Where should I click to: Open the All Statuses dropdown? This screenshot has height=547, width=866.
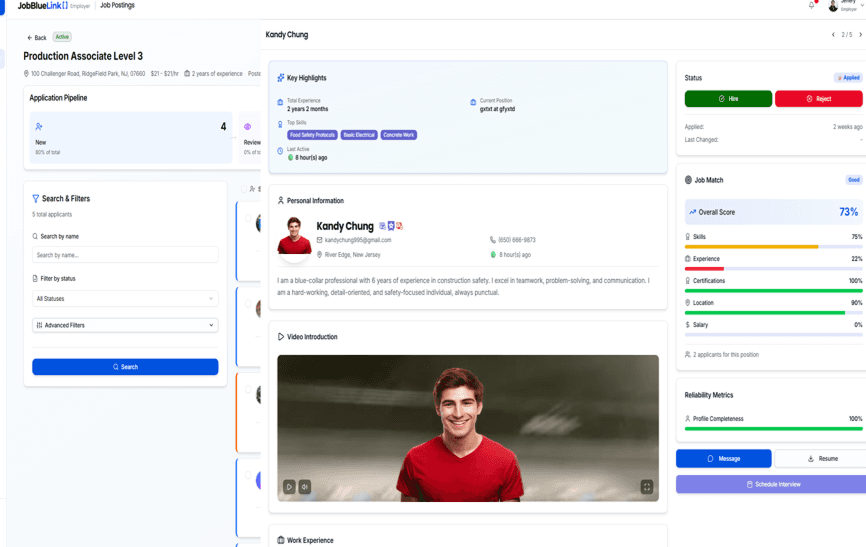click(125, 298)
